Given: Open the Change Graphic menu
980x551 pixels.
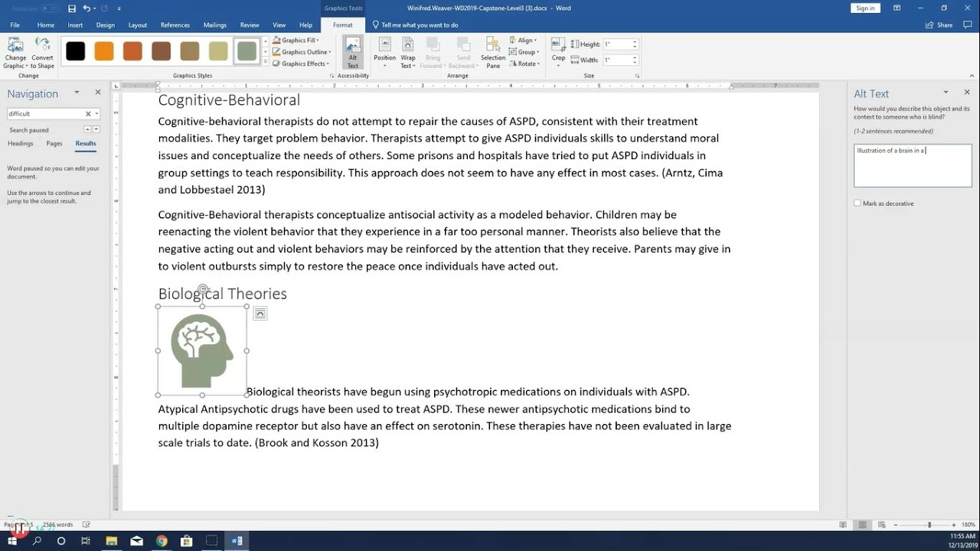Looking at the screenshot, I should (x=15, y=53).
